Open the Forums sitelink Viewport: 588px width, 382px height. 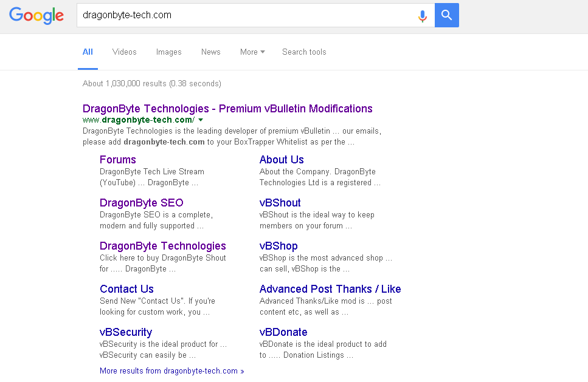point(118,160)
